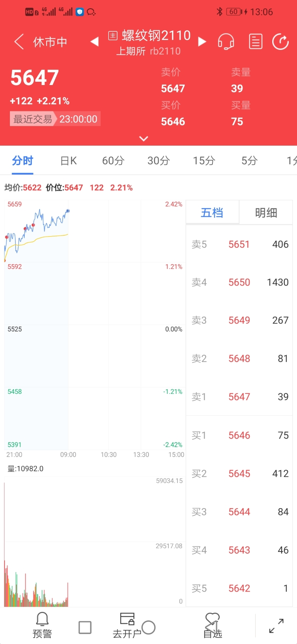Refresh quotes with the circular arrow icon
The image size is (297, 644).
(x=280, y=41)
